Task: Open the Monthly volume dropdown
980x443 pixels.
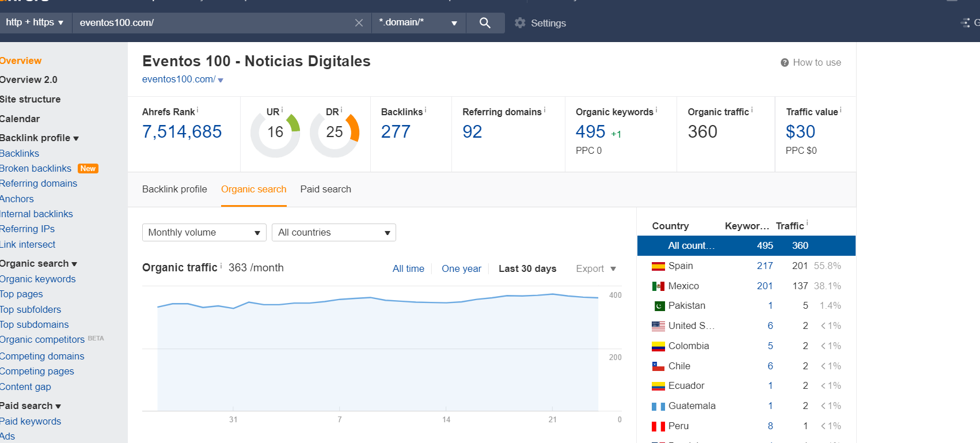Action: (204, 233)
